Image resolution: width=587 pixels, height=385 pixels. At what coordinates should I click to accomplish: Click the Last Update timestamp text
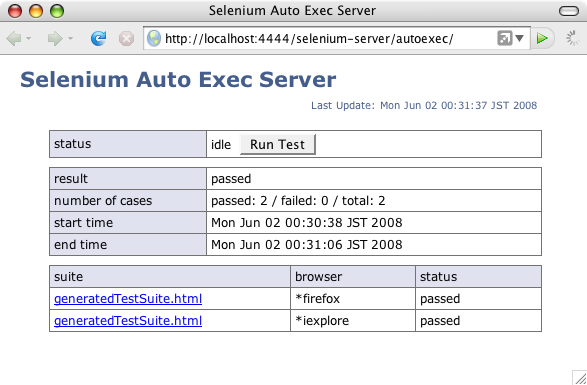[x=424, y=105]
